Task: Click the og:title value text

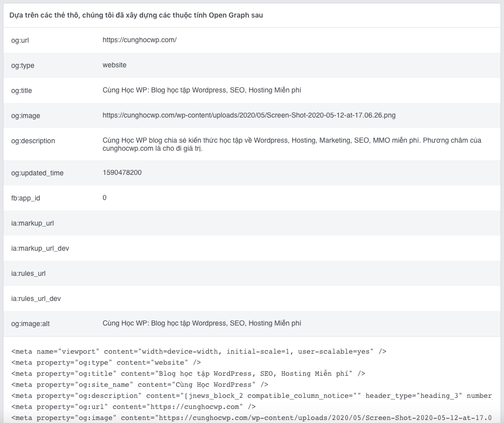Action: click(x=202, y=90)
